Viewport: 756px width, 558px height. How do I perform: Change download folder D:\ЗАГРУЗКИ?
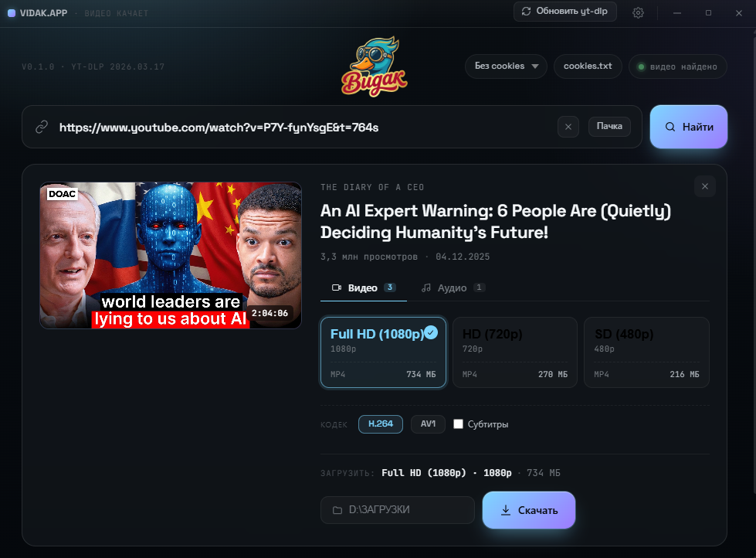[x=397, y=510]
